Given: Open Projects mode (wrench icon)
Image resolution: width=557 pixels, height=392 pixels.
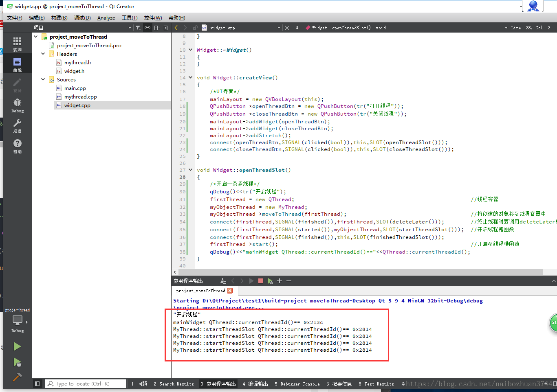Looking at the screenshot, I should pyautogui.click(x=17, y=125).
